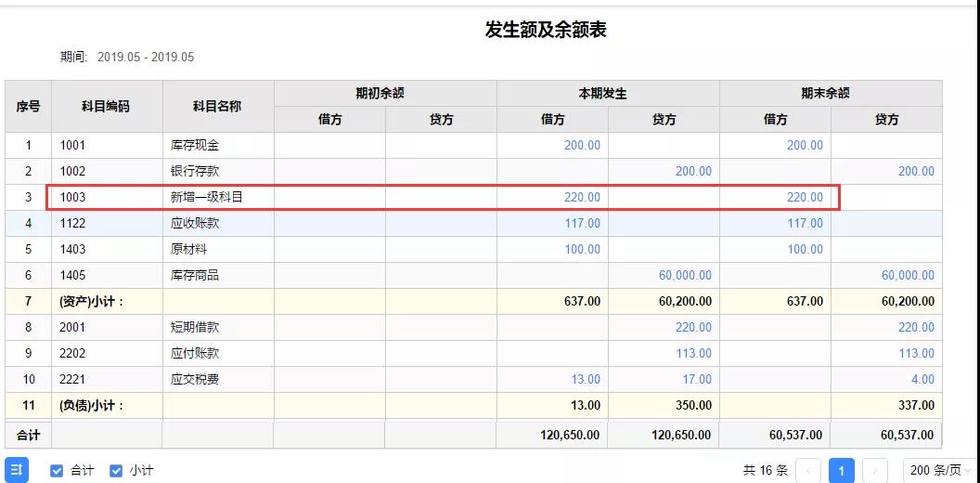Click 应交税费 current period debit 13.00

(x=586, y=380)
